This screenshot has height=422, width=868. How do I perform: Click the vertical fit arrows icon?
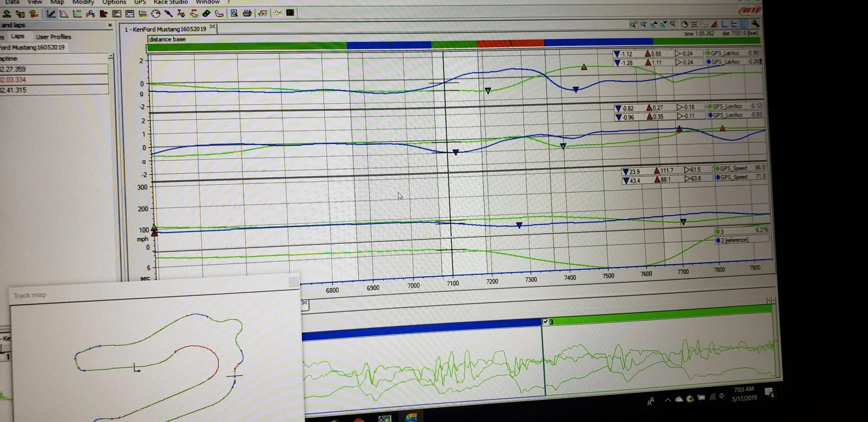point(694,24)
